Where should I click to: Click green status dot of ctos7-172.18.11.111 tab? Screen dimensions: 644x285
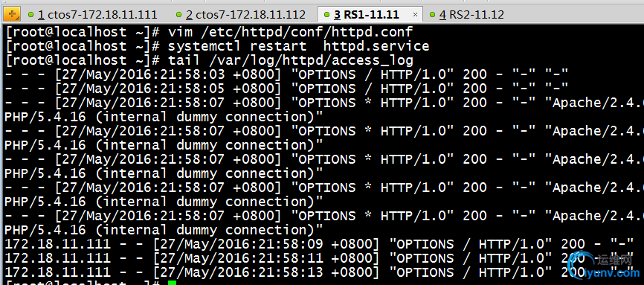click(30, 15)
